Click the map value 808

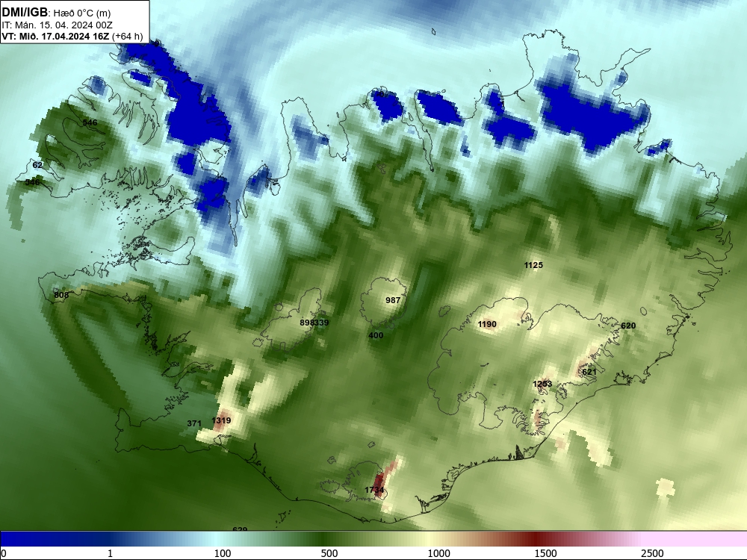61,295
